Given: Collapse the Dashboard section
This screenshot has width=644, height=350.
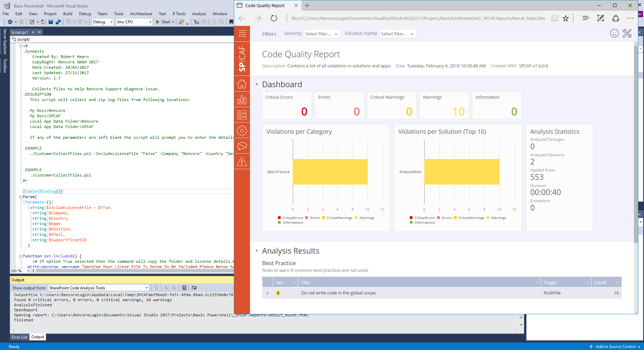Looking at the screenshot, I should [x=257, y=84].
